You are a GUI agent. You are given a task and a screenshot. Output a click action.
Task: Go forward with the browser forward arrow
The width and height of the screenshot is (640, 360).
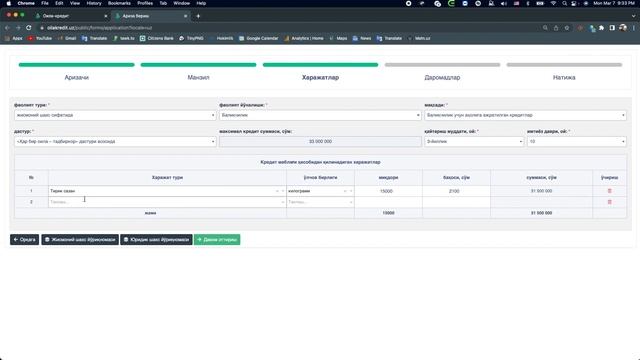pos(18,28)
